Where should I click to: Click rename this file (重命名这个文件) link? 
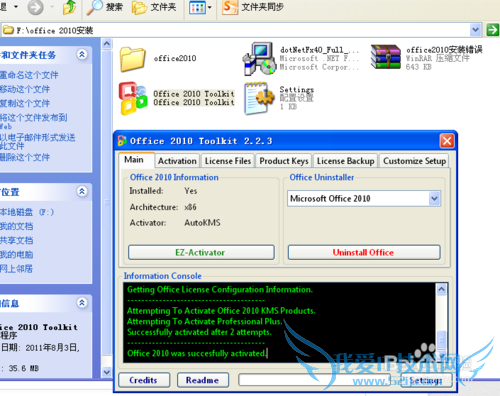[29, 75]
